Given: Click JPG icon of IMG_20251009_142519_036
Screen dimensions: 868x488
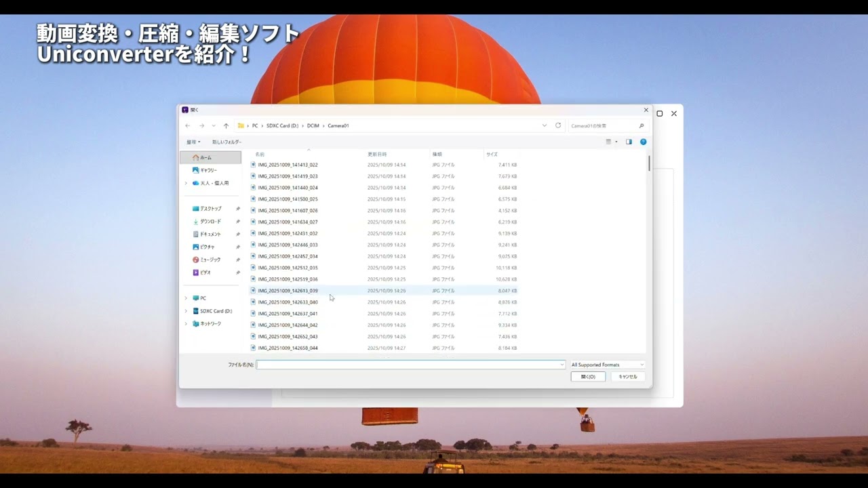Looking at the screenshot, I should [x=254, y=279].
